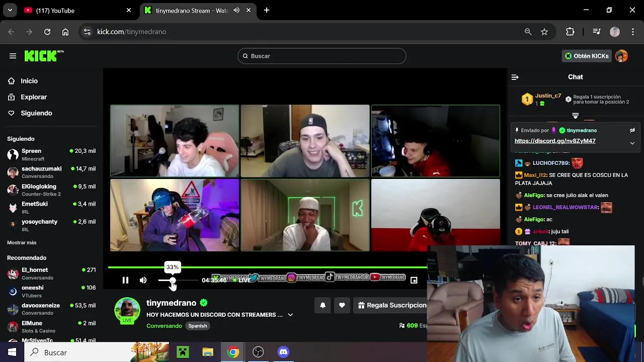Open the Conversando category link
The image size is (644, 362).
point(164,326)
